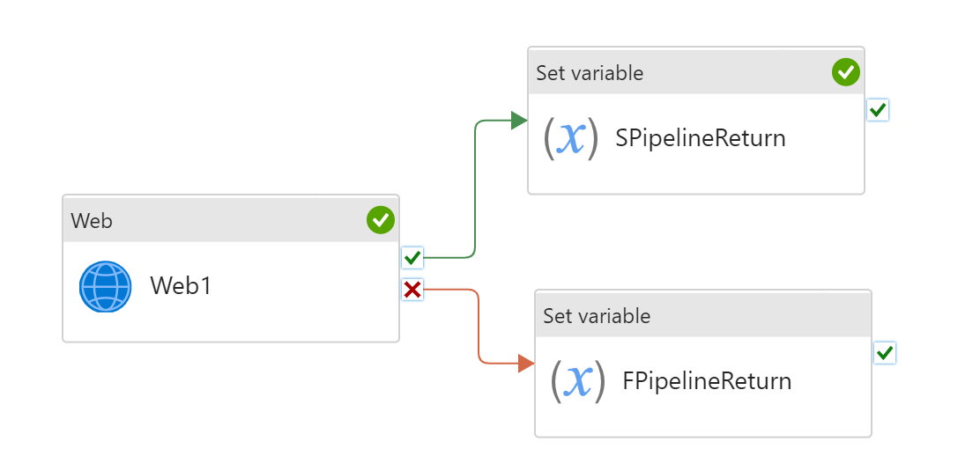Click the globe icon in Web1 activity
Screen dimensions: 980x471
click(x=105, y=287)
